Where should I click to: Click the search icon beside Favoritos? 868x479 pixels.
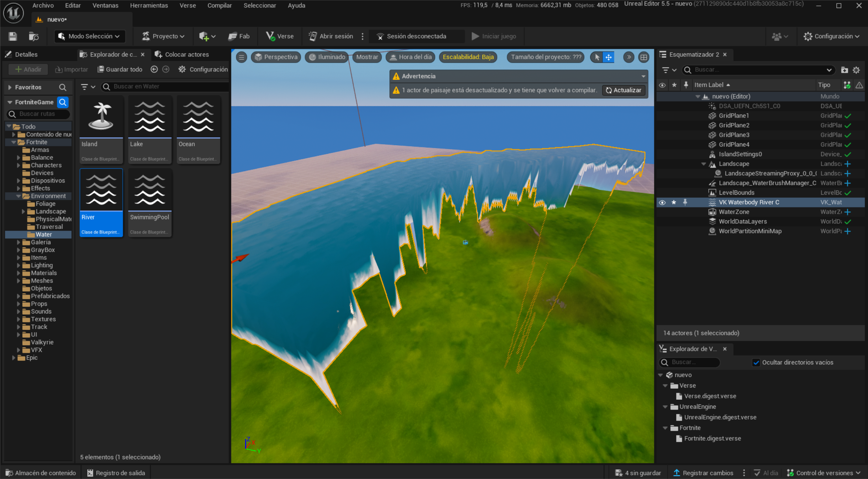(63, 87)
